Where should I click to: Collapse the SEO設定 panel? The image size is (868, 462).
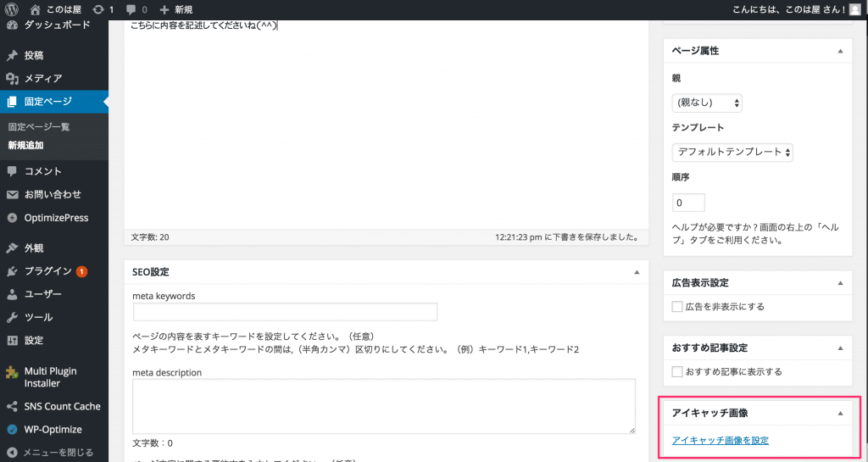[637, 272]
